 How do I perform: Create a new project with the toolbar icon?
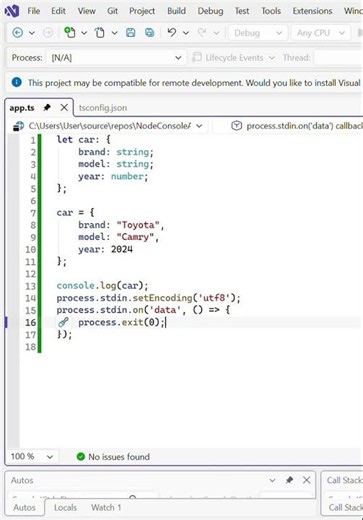[69, 33]
